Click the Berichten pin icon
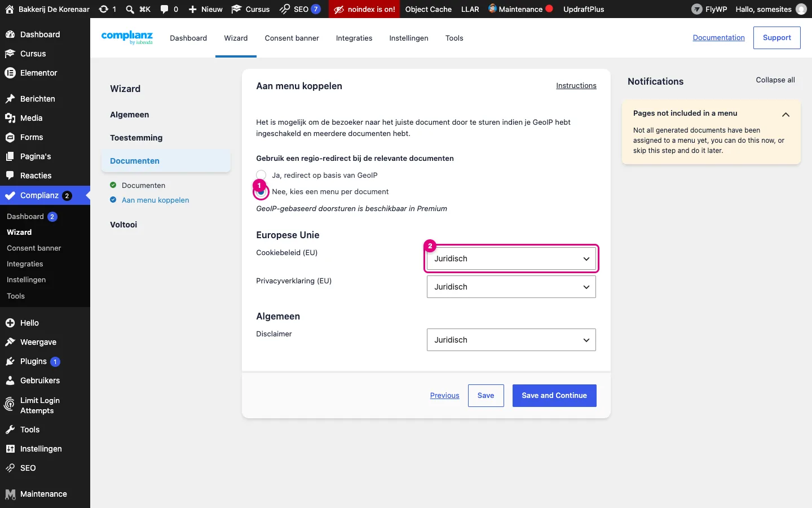Screen dimensions: 812x508 coord(10,99)
